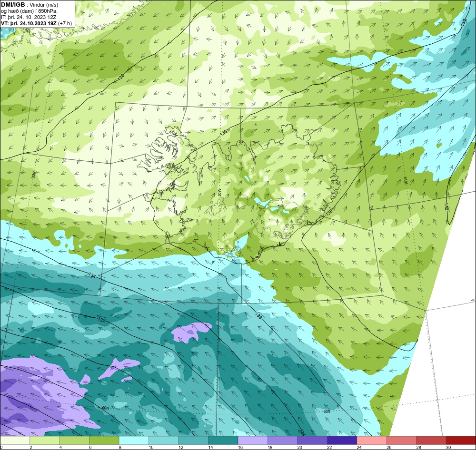Click the '132' contour label in the southwest
Viewport: 476px width, 450px height.
[102, 320]
